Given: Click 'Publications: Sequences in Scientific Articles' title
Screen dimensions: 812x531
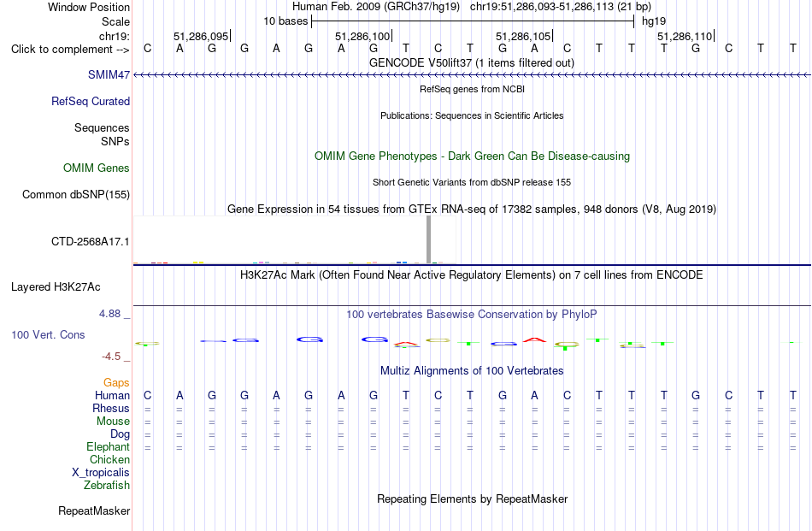Looking at the screenshot, I should click(472, 115).
